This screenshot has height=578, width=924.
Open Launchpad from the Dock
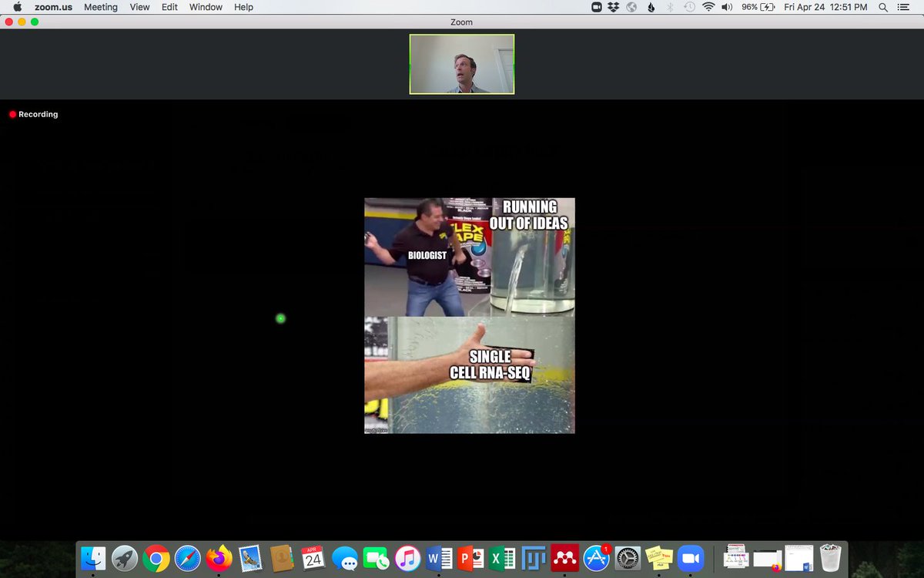click(x=125, y=557)
